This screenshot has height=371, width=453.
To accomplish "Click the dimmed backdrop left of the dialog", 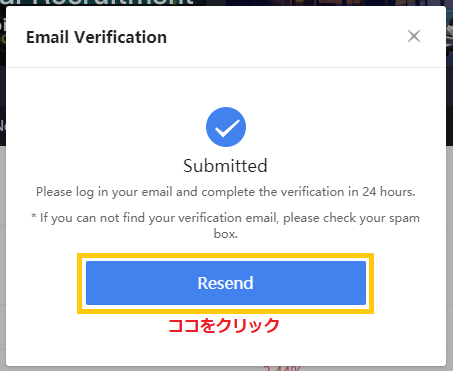I will click(x=3, y=250).
